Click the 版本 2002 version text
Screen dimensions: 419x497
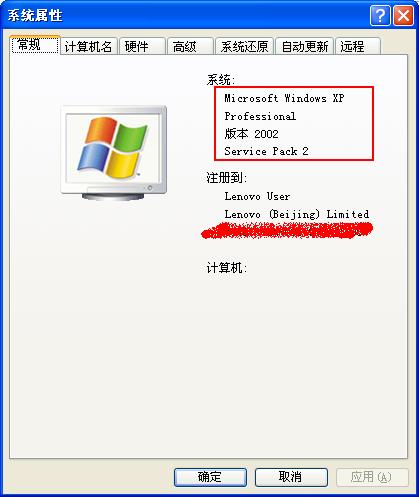click(251, 133)
